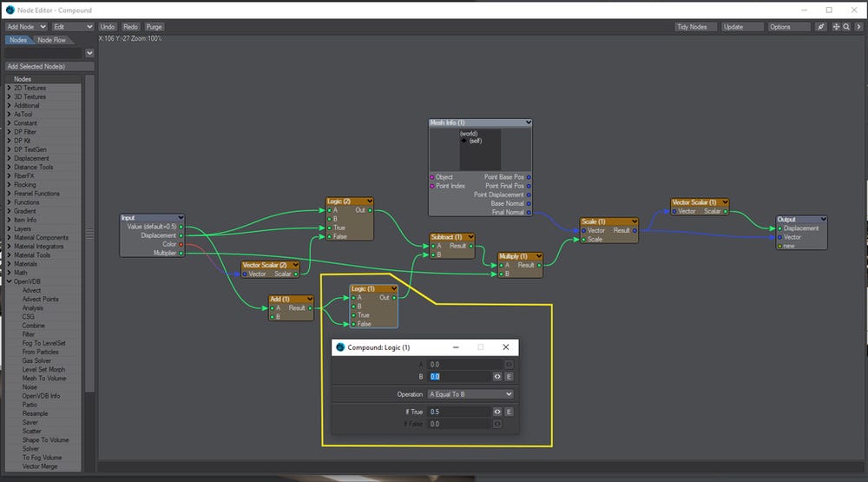Open the Add Node dropdown

coord(26,27)
